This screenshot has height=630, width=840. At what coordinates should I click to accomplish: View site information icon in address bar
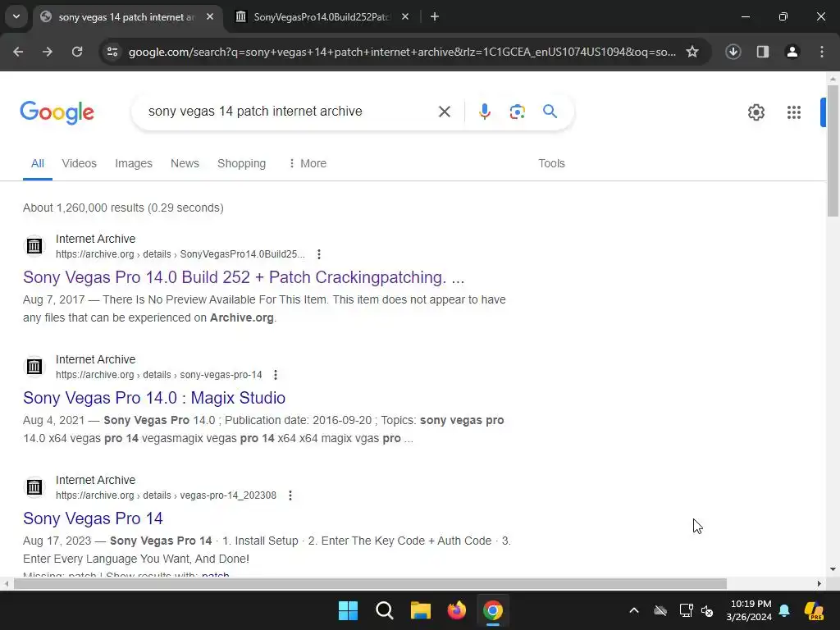tap(112, 52)
